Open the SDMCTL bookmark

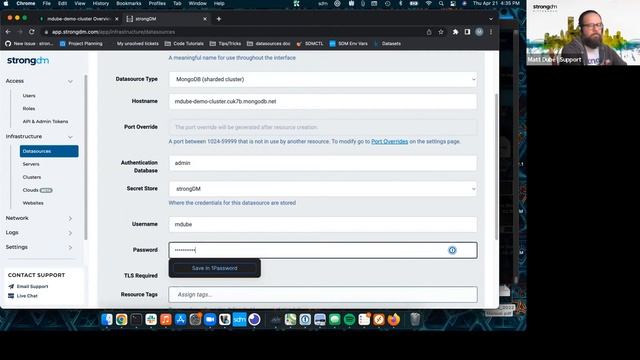tap(310, 44)
